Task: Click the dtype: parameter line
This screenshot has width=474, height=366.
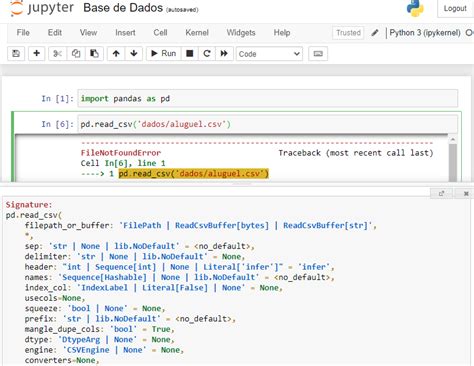Action: point(99,340)
